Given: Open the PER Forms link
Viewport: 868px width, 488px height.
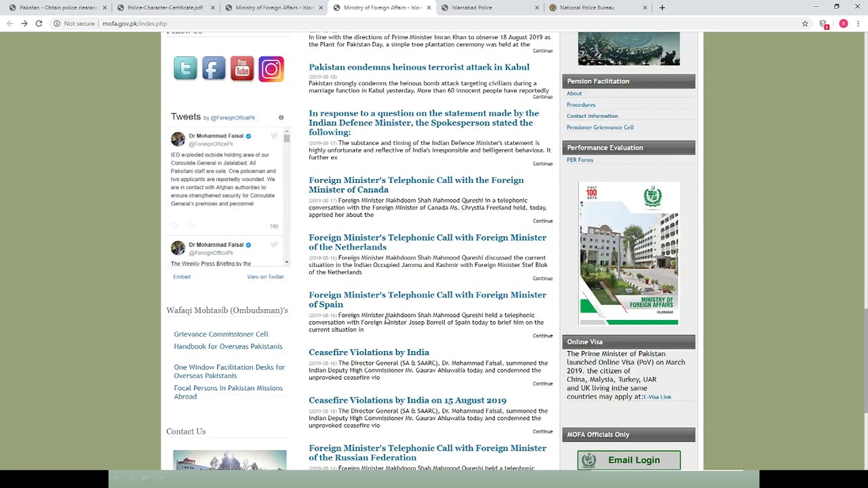Looking at the screenshot, I should 580,160.
